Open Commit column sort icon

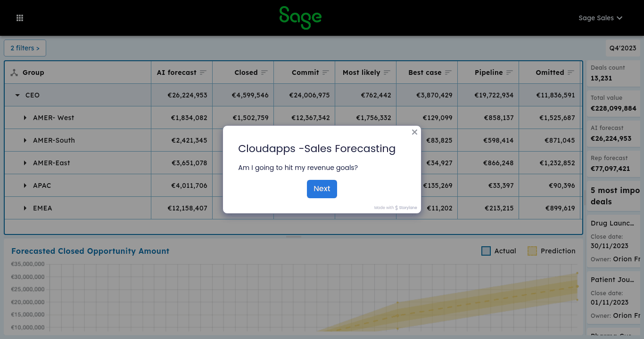click(x=326, y=73)
